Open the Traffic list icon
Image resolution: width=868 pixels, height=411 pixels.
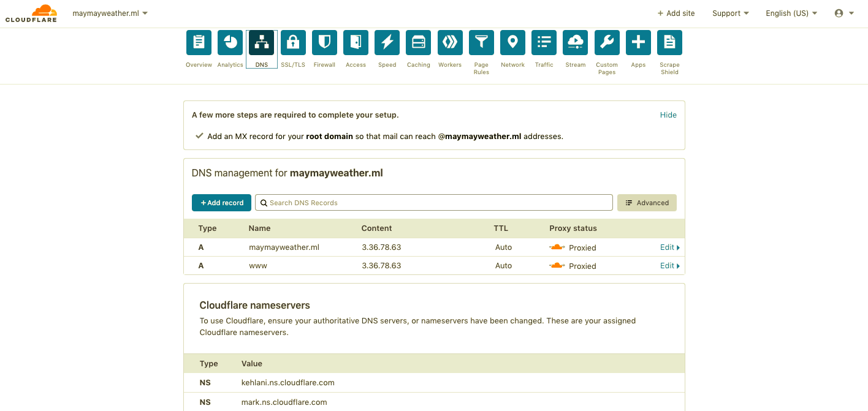[544, 42]
